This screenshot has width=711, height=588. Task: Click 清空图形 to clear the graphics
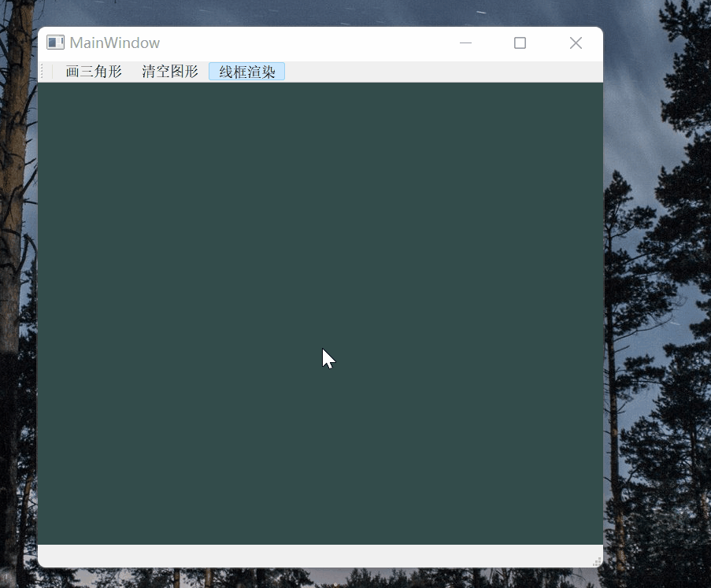point(168,71)
